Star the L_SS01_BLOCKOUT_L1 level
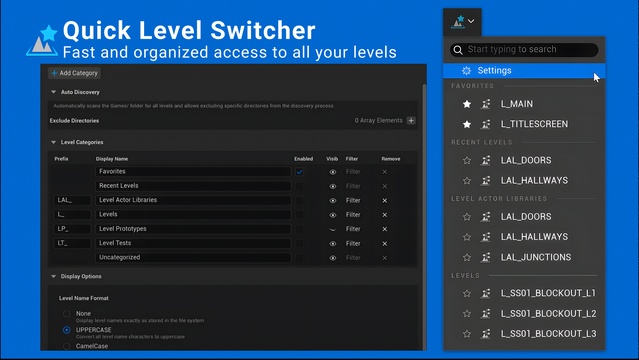The image size is (639, 360). pyautogui.click(x=467, y=293)
